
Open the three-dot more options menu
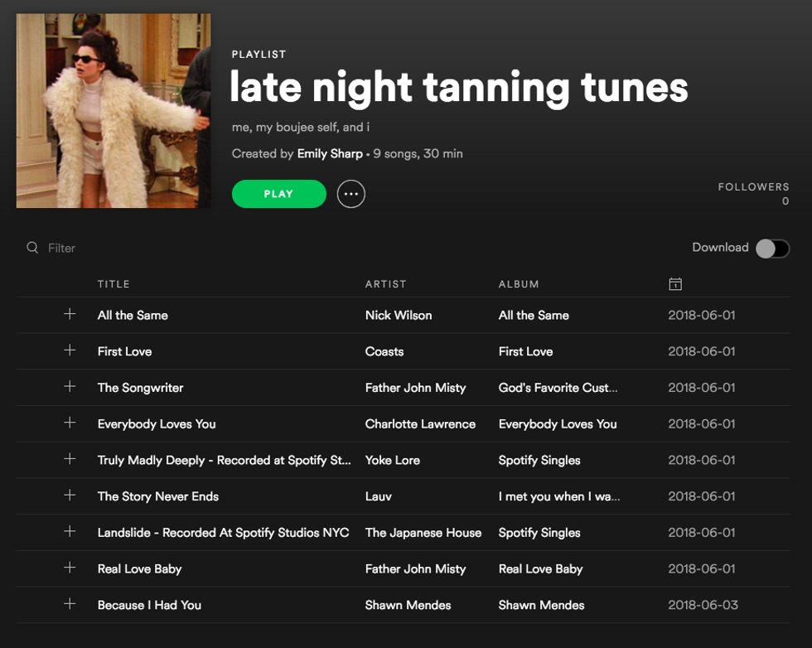350,194
